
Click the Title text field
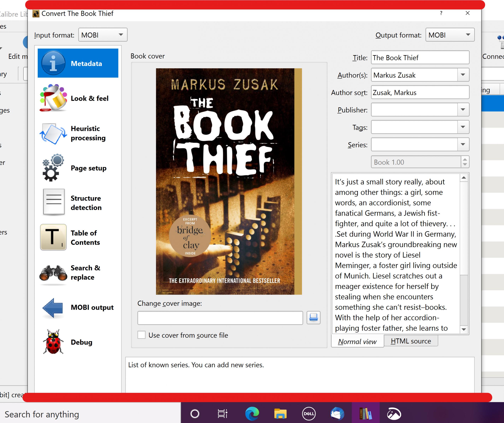point(420,58)
